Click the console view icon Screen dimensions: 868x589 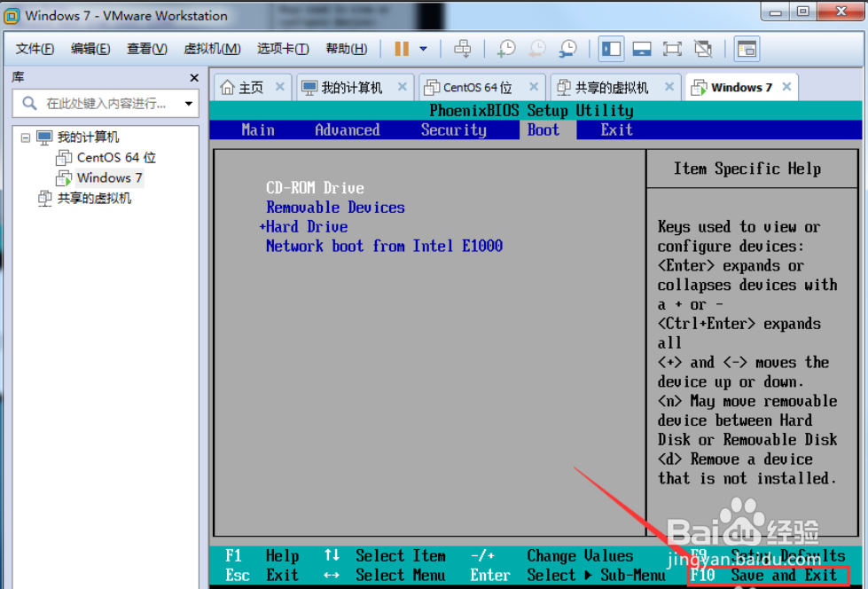click(x=747, y=49)
